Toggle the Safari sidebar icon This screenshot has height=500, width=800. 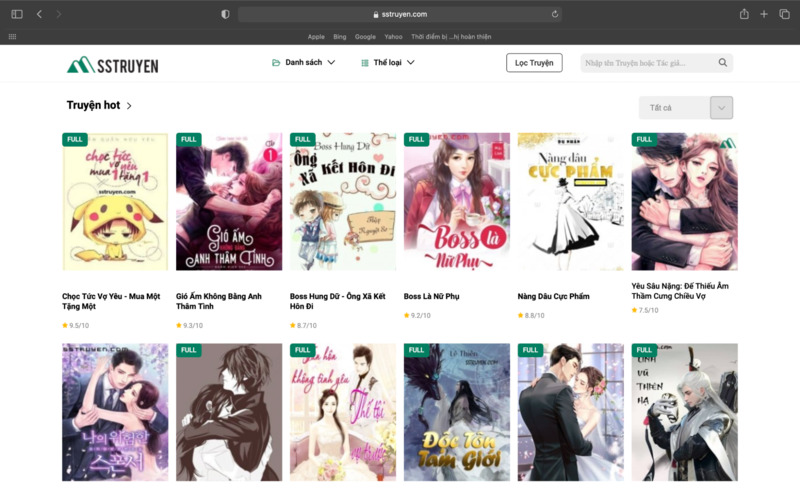point(17,14)
